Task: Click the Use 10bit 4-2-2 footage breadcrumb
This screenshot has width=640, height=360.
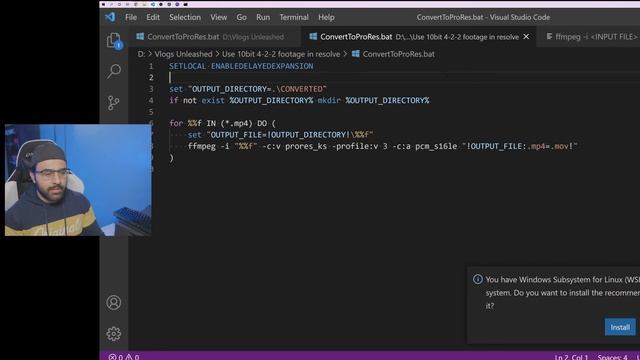Action: [281, 54]
